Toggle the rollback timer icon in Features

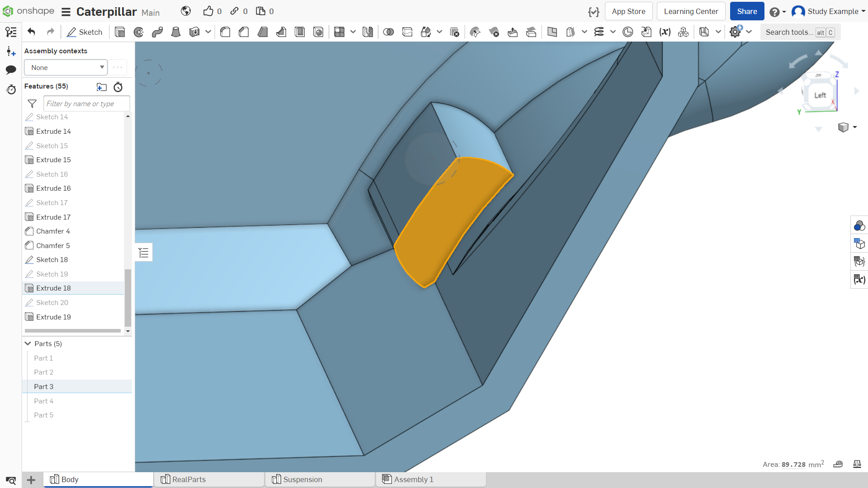point(118,87)
